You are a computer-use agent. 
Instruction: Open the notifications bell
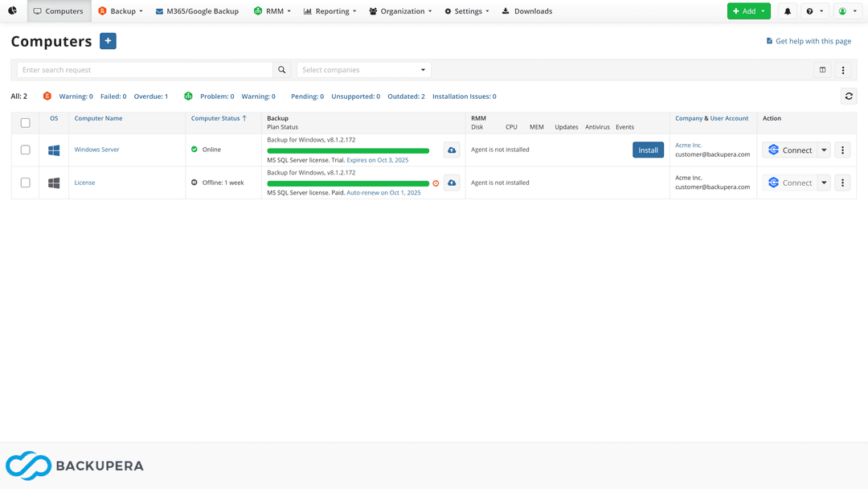788,11
